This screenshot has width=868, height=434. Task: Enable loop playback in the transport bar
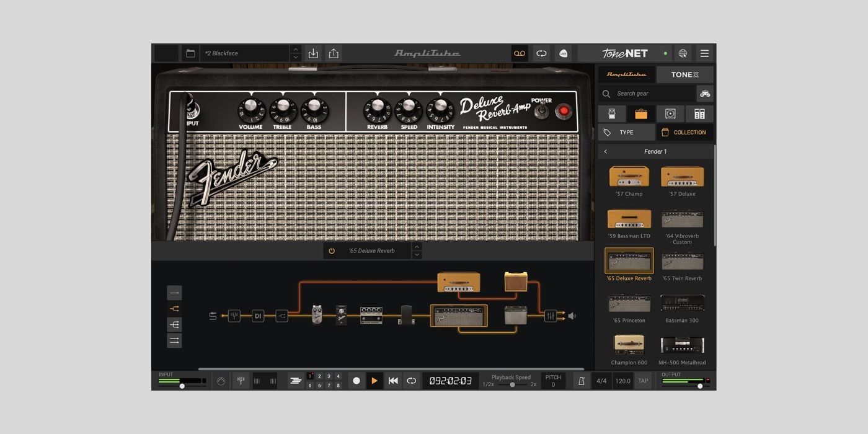click(x=412, y=380)
